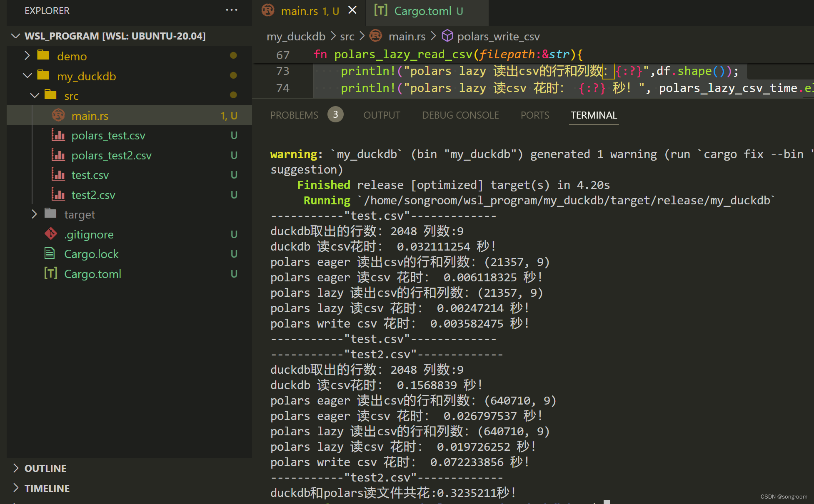This screenshot has width=814, height=504.
Task: Click the Cargo.toml file icon in explorer
Action: tap(50, 273)
